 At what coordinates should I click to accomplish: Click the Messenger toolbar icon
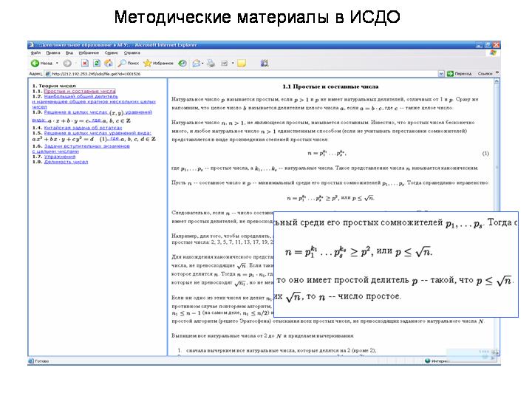(x=265, y=63)
